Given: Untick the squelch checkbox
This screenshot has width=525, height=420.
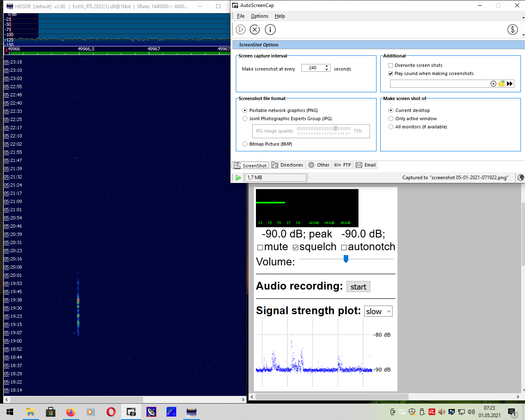Looking at the screenshot, I should pyautogui.click(x=295, y=247).
